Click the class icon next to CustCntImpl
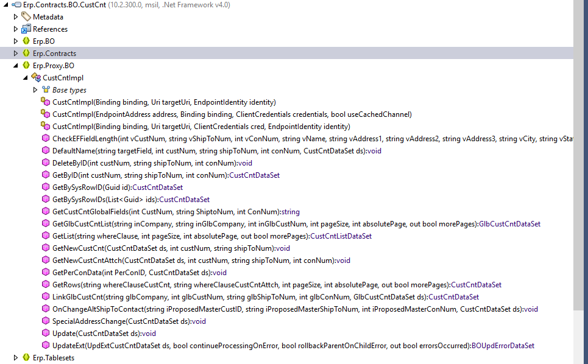This screenshot has width=588, height=364. coord(36,77)
